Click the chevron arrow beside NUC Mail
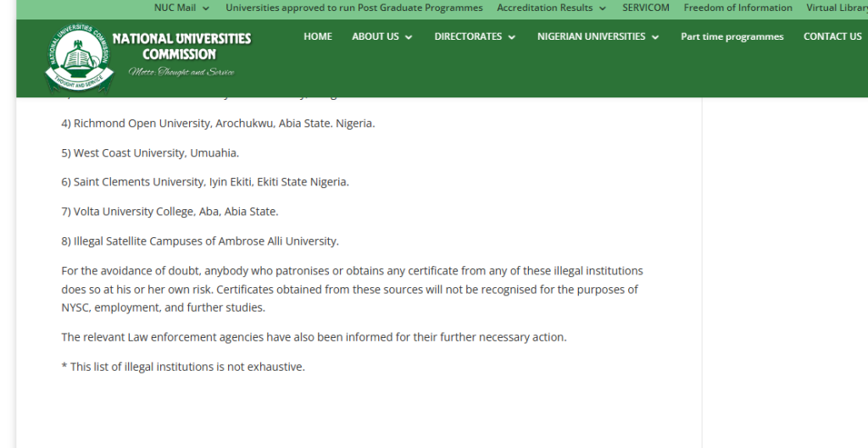Viewport: 868px width, 448px height. (x=206, y=8)
